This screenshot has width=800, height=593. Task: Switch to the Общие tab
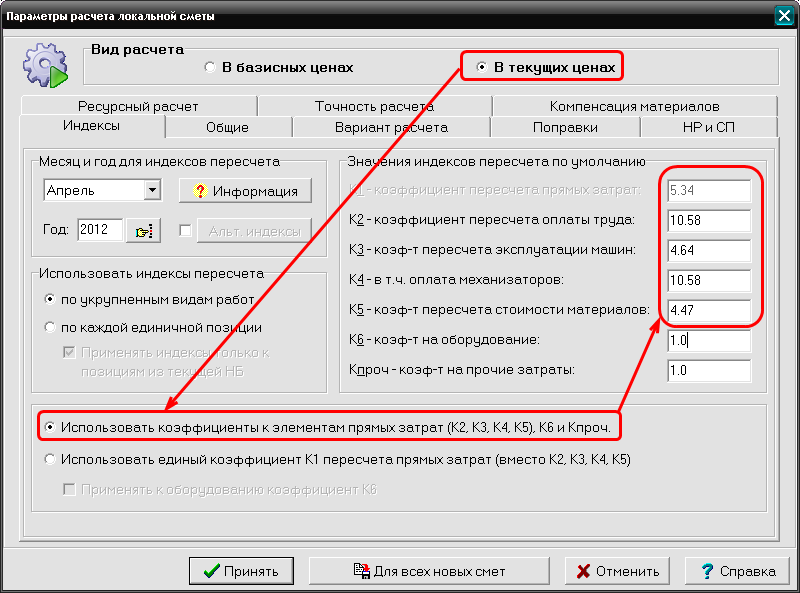click(x=228, y=128)
